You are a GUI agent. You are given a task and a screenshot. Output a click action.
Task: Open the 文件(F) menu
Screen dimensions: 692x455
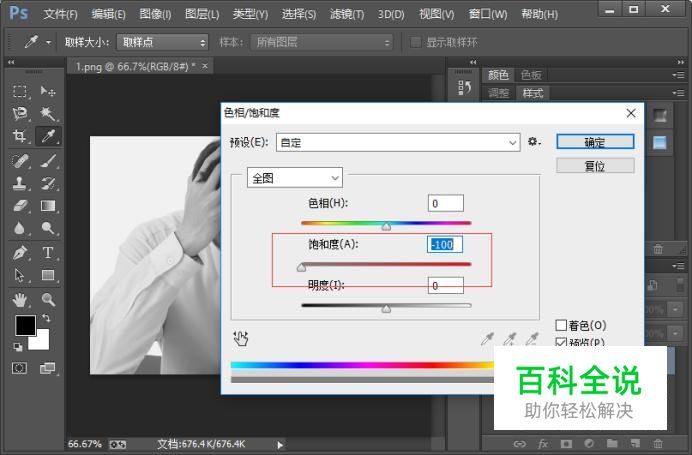[x=60, y=14]
